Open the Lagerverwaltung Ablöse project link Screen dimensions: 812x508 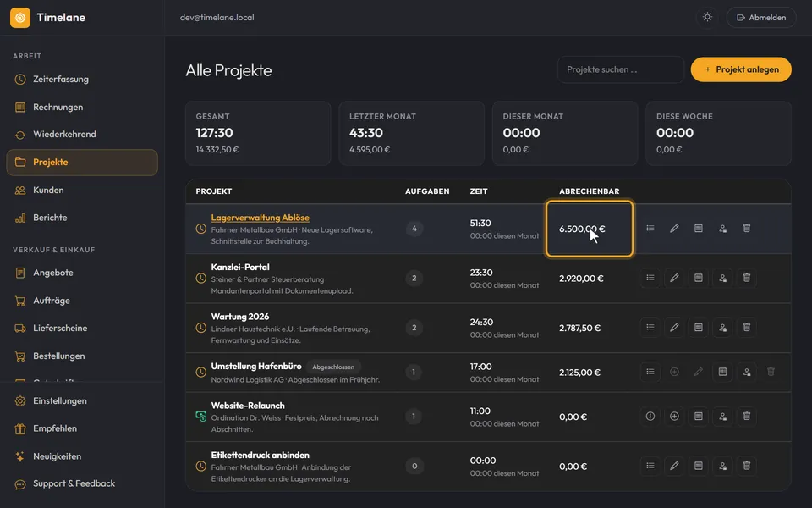pos(260,218)
